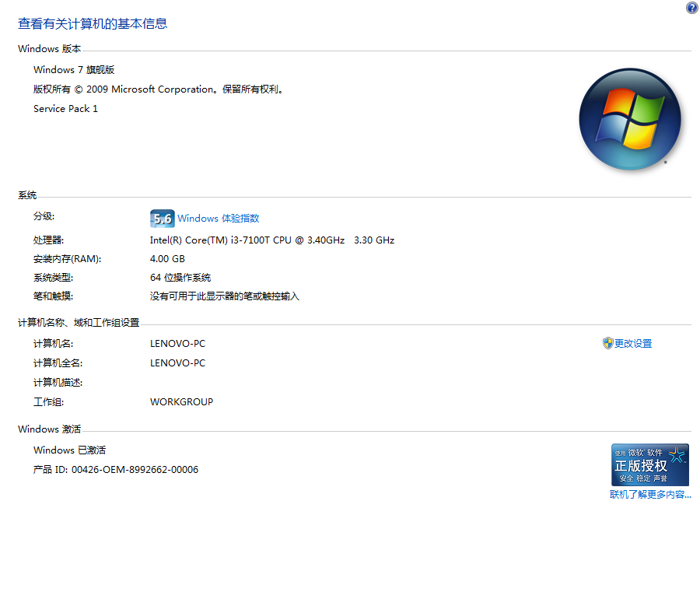Click the 2009 Microsoft Corporation copyright line
This screenshot has width=700, height=592.
pos(159,89)
